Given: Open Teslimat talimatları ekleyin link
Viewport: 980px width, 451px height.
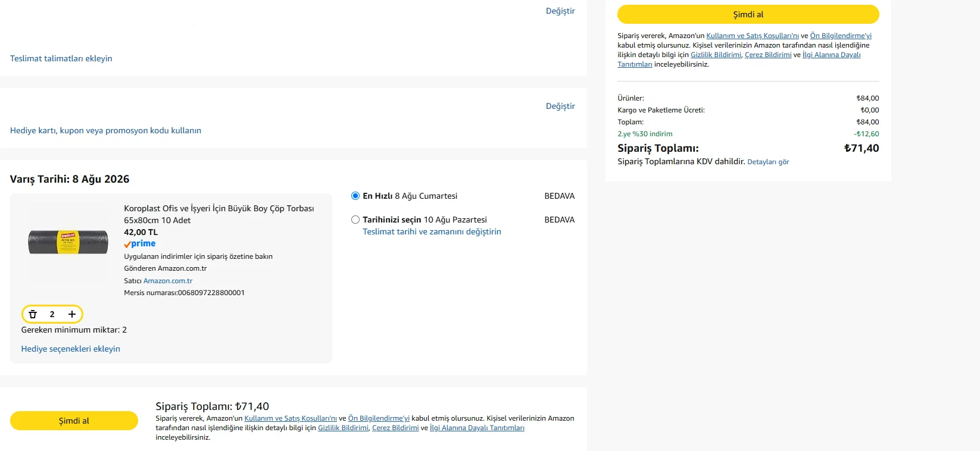Looking at the screenshot, I should (61, 58).
